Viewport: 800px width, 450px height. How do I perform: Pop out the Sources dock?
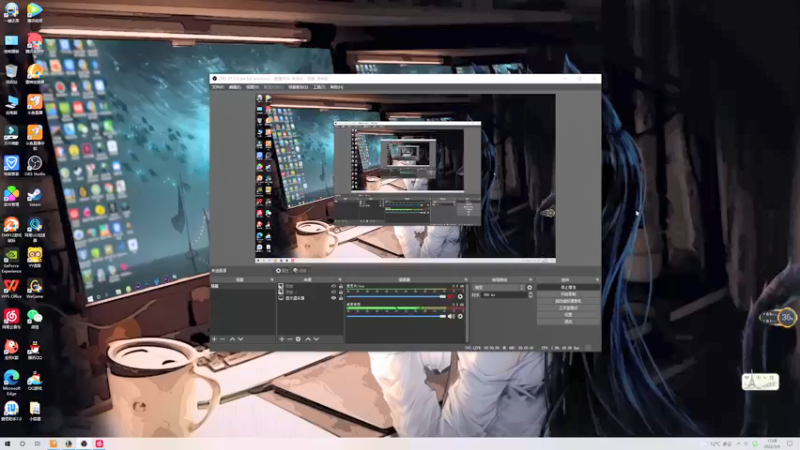(340, 280)
